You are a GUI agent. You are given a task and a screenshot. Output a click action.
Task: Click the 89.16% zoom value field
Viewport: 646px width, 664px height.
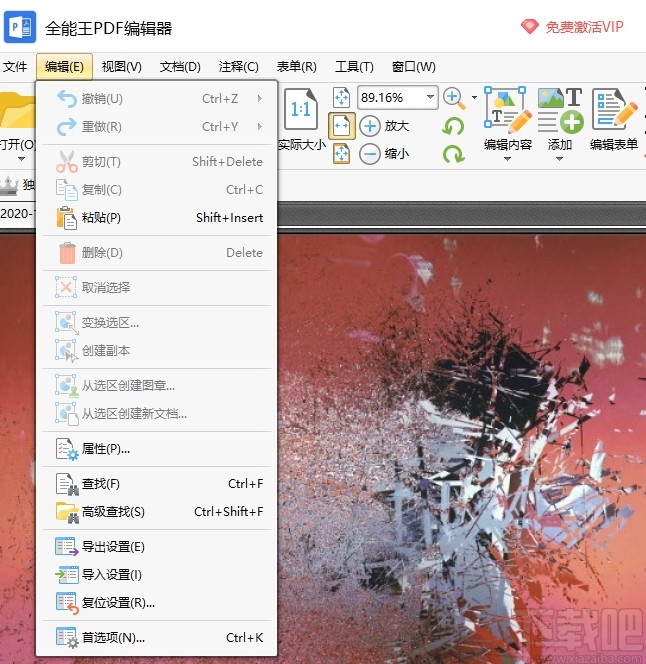[391, 98]
